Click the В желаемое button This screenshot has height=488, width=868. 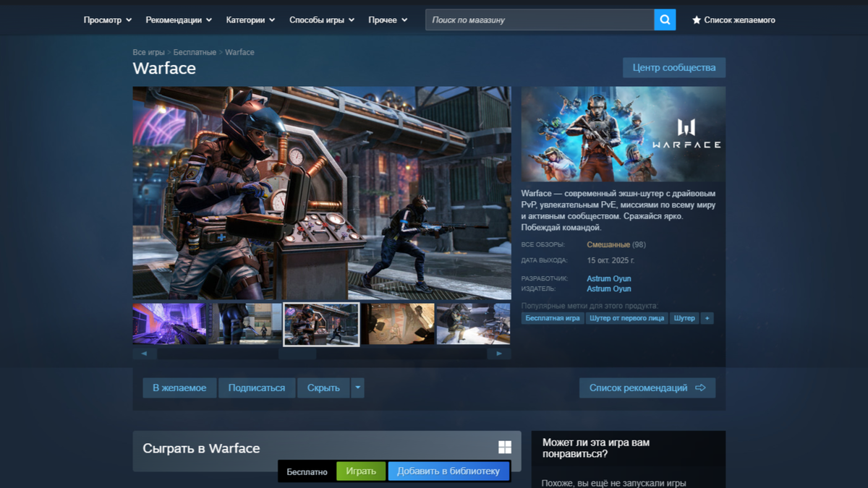179,388
